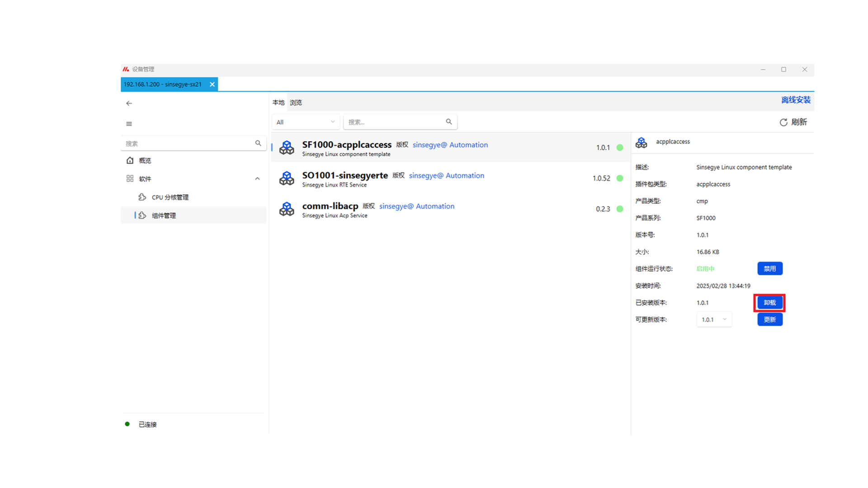This screenshot has height=488, width=868.
Task: Click the sidebar 搜索 input field
Action: pyautogui.click(x=188, y=144)
